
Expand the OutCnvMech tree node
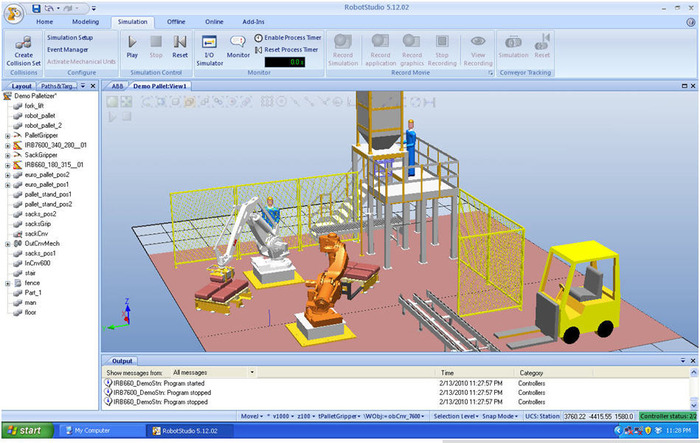8,244
